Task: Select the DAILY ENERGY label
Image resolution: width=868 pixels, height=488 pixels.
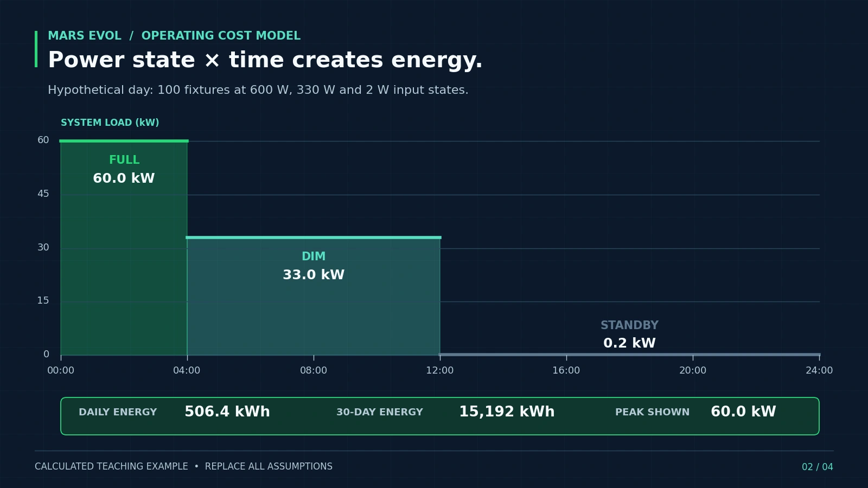Action: (118, 412)
